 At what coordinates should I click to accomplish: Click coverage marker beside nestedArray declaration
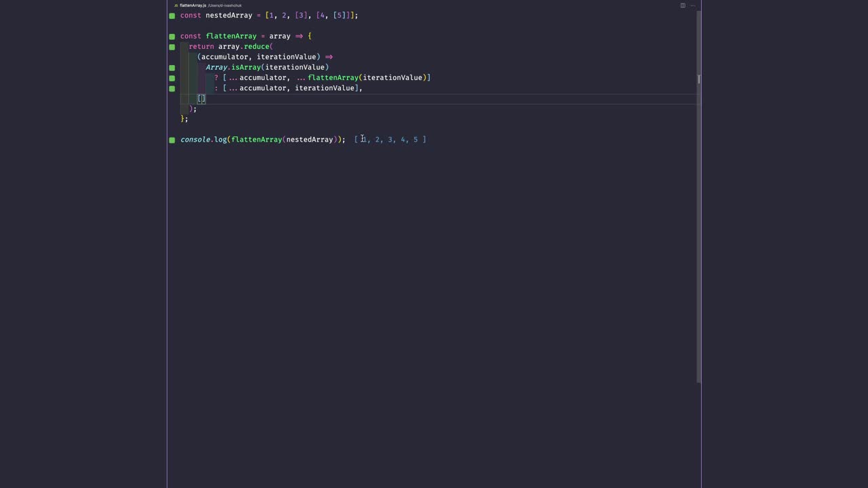click(172, 16)
